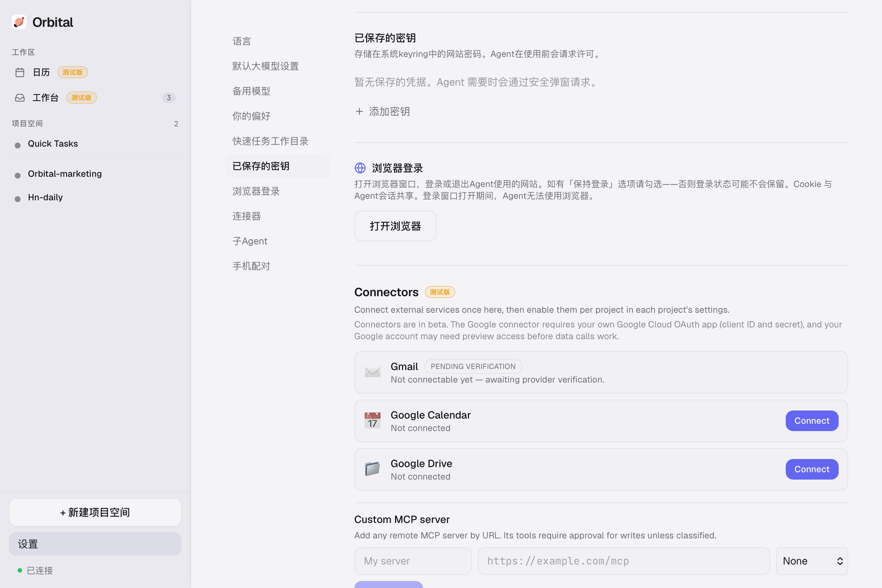
Task: Click the 项目空间 section header
Action: point(27,123)
